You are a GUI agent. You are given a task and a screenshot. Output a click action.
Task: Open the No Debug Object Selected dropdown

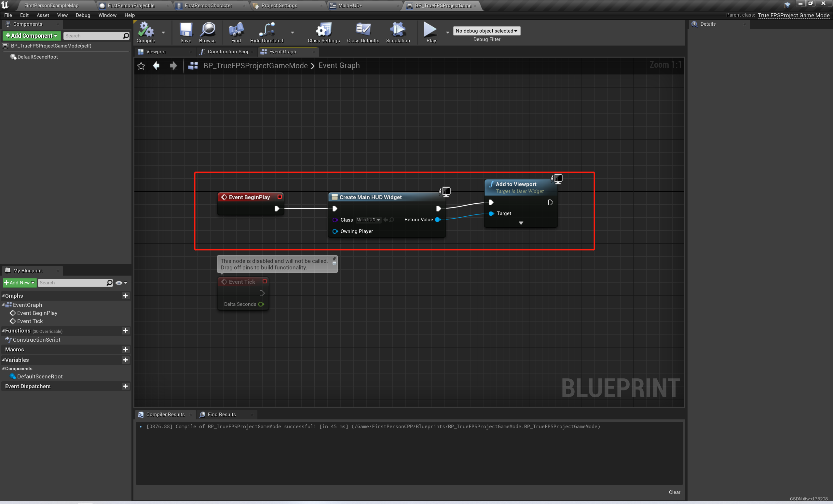click(487, 30)
